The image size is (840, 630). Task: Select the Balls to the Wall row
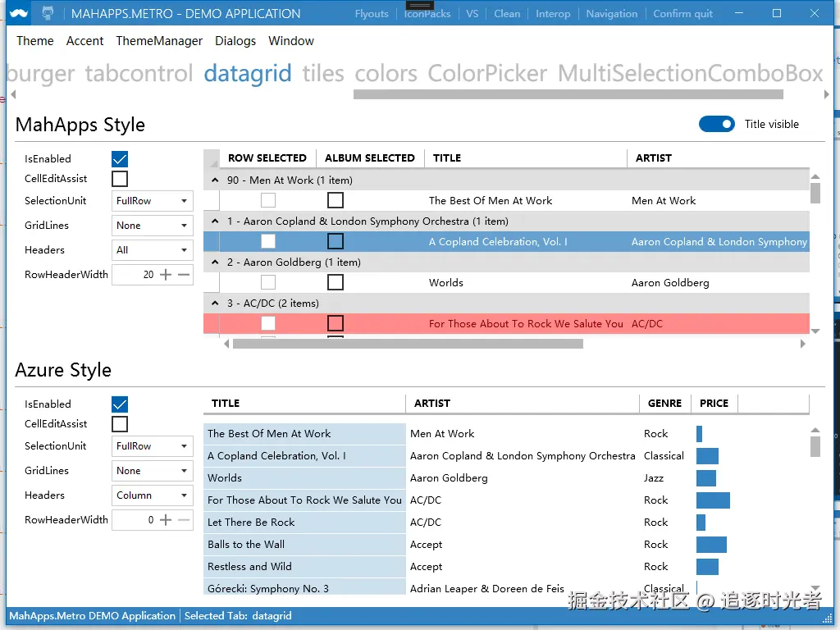click(x=506, y=545)
